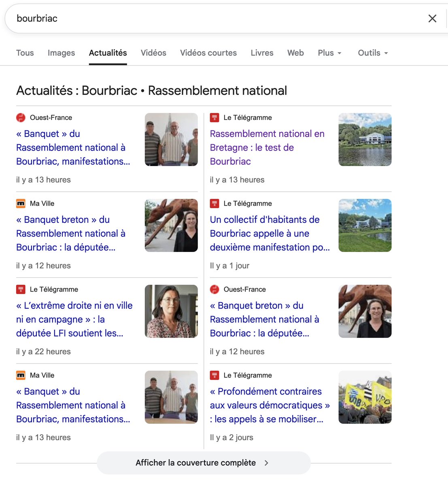Open the Outils dropdown
The width and height of the screenshot is (448, 486).
(373, 53)
